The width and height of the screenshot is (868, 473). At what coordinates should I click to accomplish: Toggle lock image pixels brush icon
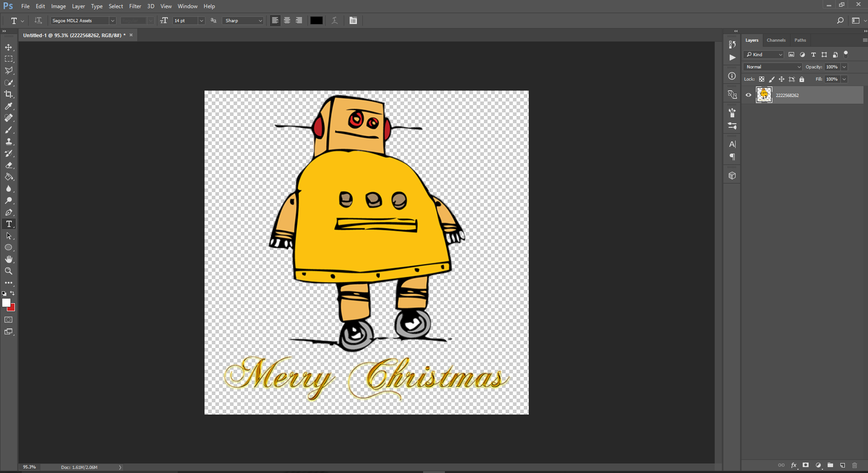772,79
